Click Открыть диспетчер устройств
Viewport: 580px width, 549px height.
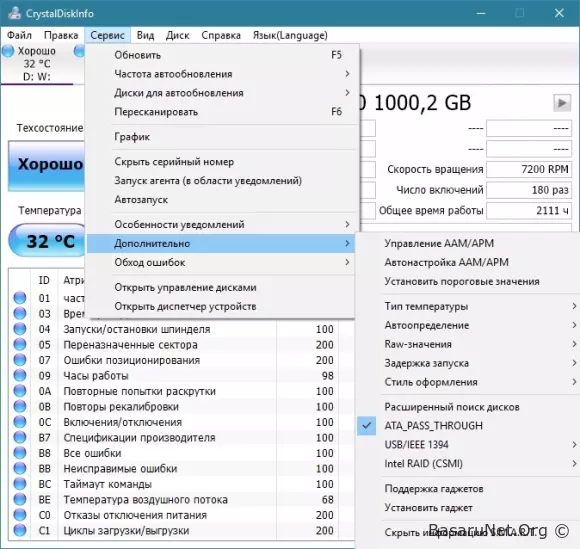pos(221,306)
